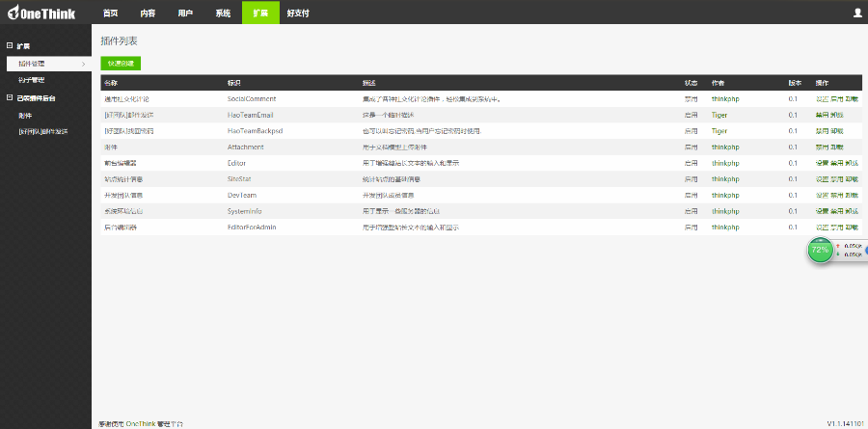Click 卸载 for Attachment plugin
This screenshot has height=429, width=868.
click(836, 147)
